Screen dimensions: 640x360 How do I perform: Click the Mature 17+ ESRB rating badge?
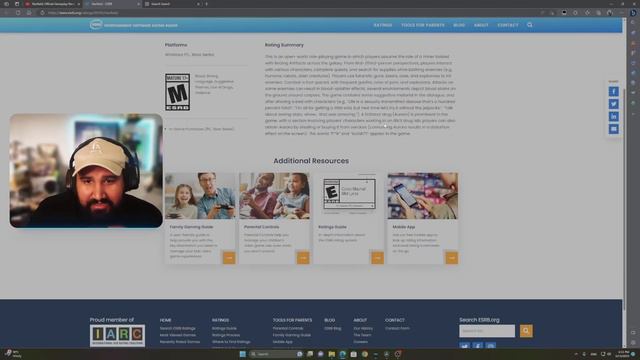click(177, 92)
